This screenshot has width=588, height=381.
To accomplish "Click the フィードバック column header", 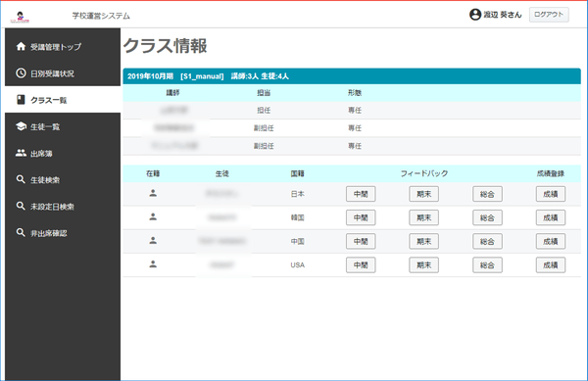I will (x=423, y=173).
